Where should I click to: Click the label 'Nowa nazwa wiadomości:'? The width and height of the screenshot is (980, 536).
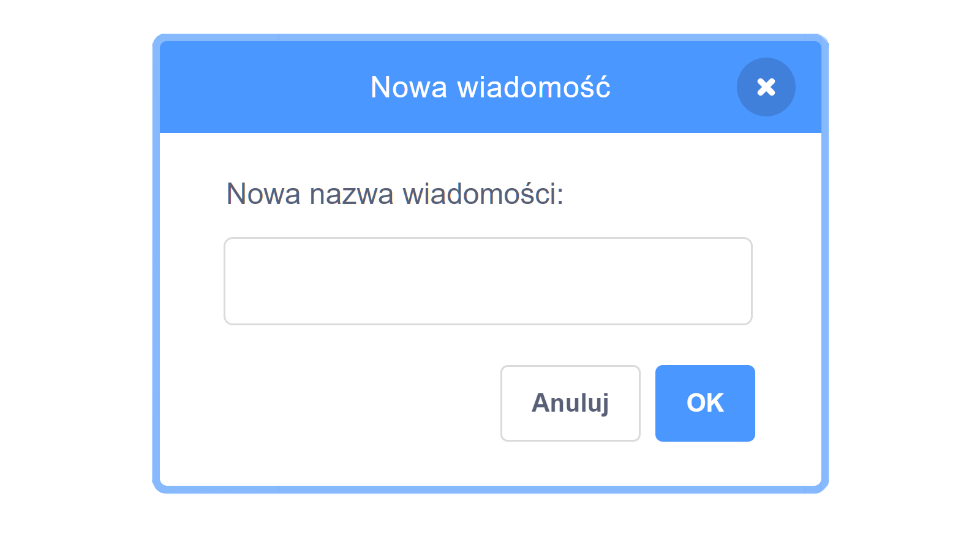point(396,194)
